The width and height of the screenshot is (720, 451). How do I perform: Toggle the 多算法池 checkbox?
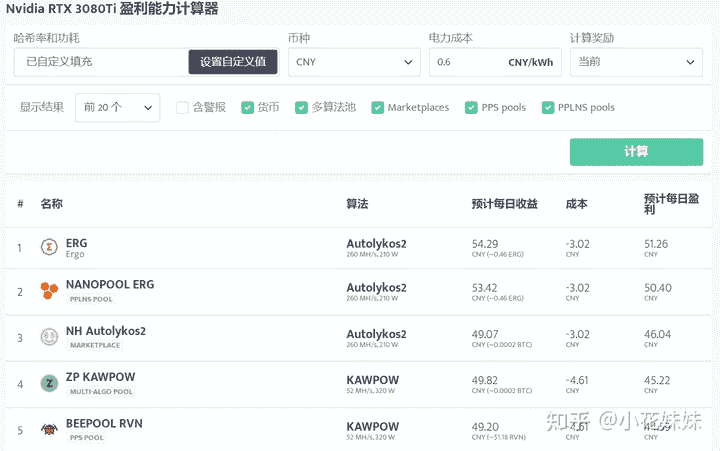pos(301,107)
